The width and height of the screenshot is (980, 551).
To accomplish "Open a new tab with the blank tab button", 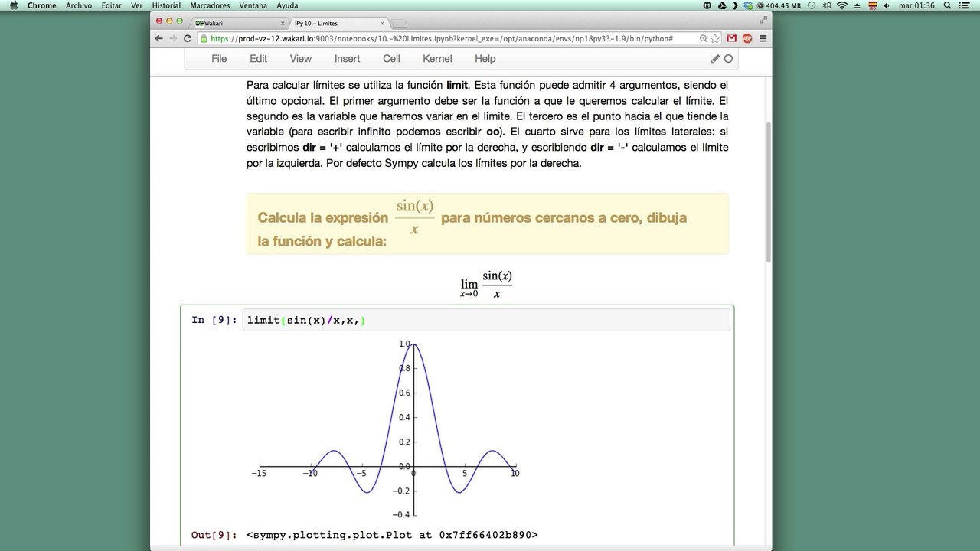I will [x=400, y=23].
